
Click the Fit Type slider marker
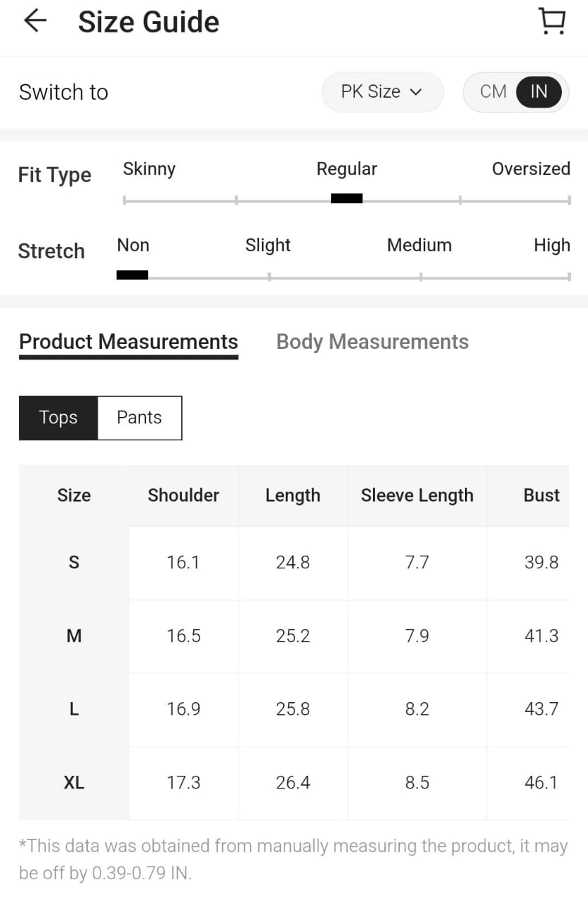347,199
